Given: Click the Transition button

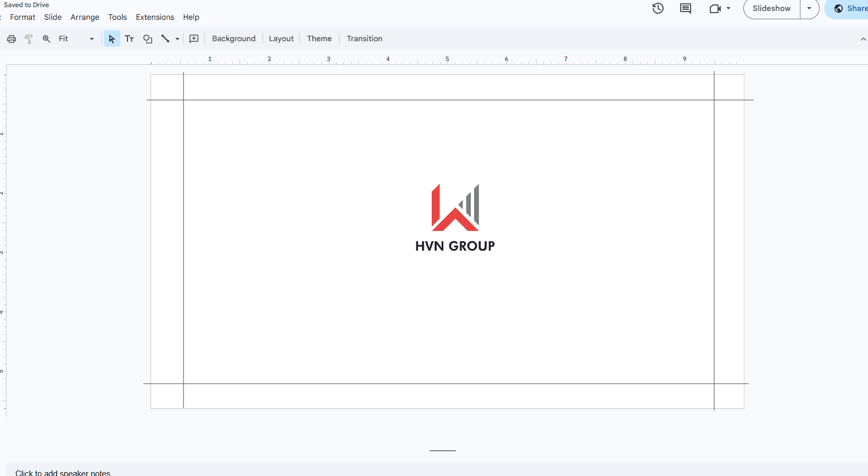Looking at the screenshot, I should pyautogui.click(x=365, y=39).
